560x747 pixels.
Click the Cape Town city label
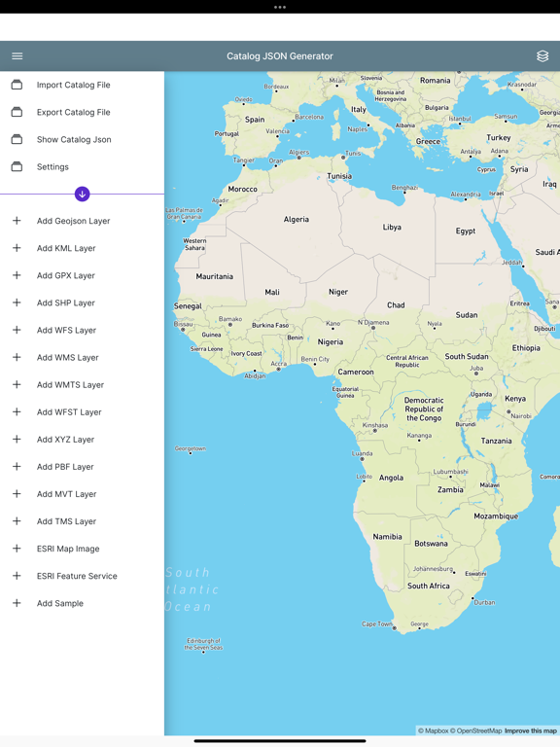click(x=377, y=624)
